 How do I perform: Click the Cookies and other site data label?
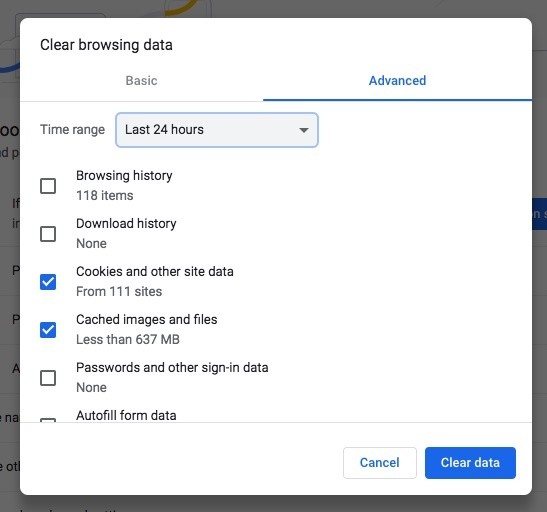coord(155,271)
